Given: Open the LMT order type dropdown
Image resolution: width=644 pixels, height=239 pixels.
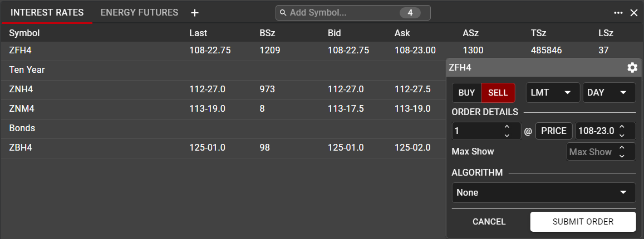Looking at the screenshot, I should [x=552, y=93].
